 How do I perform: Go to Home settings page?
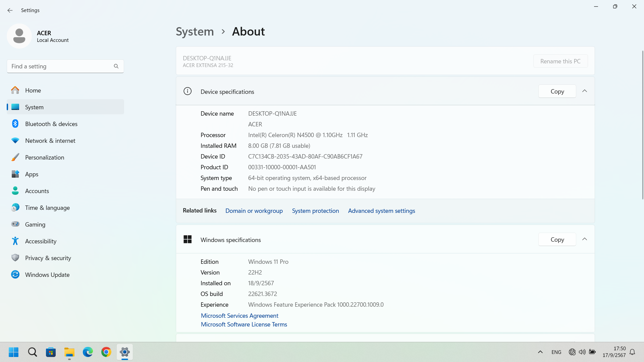pyautogui.click(x=65, y=90)
